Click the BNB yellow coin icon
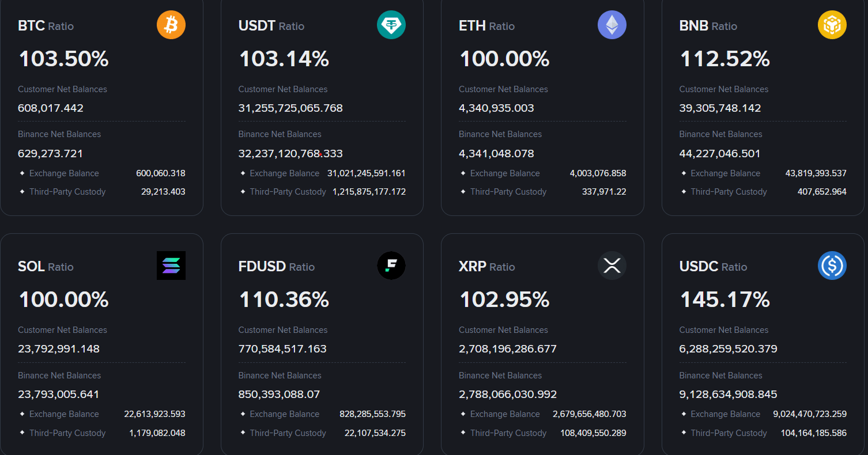Screen dimensions: 868x455 click(x=832, y=25)
